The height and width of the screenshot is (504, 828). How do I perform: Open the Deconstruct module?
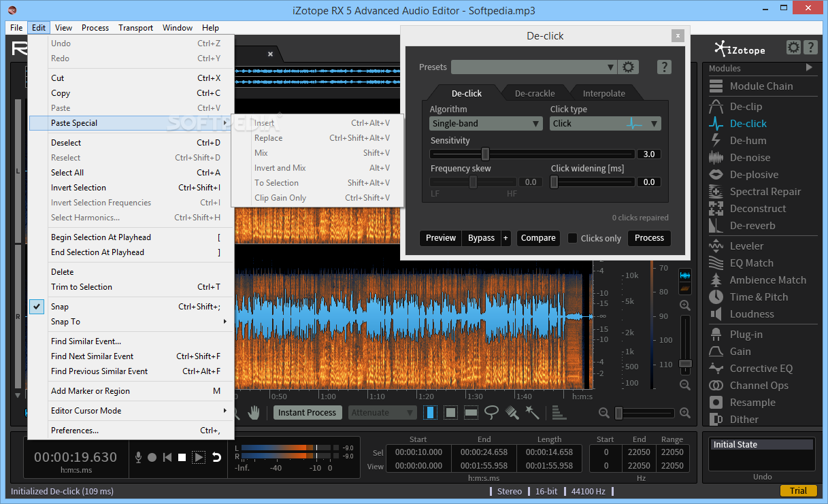coord(747,209)
